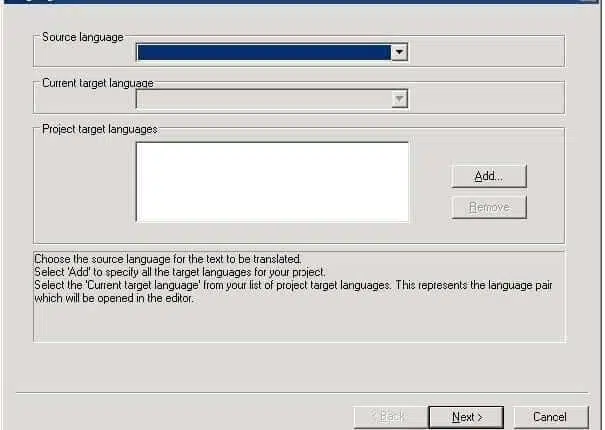The height and width of the screenshot is (430, 605).
Task: Click inside the Project target languages list box
Action: 272,182
